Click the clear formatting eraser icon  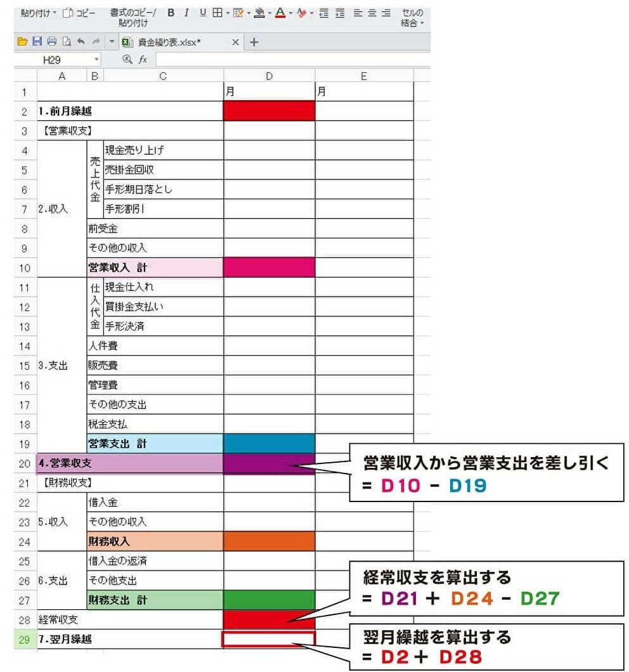coord(301,13)
